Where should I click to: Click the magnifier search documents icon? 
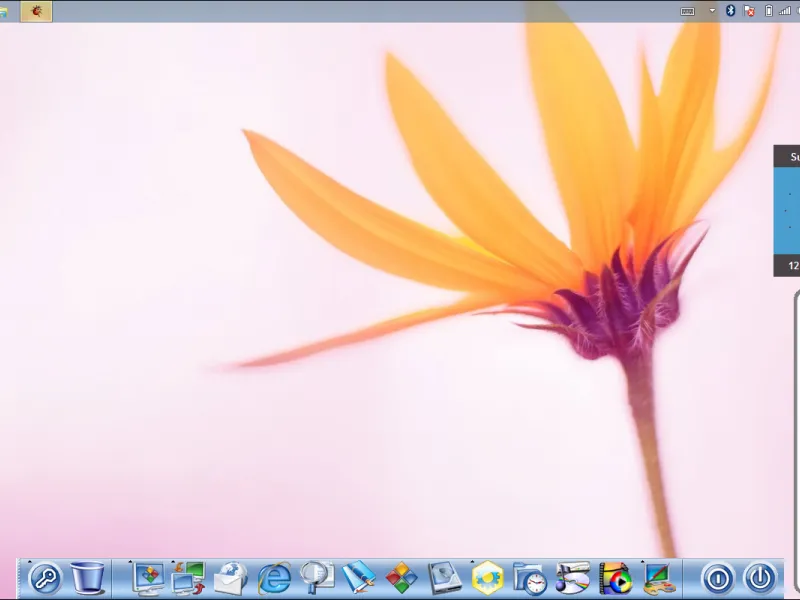tap(317, 578)
